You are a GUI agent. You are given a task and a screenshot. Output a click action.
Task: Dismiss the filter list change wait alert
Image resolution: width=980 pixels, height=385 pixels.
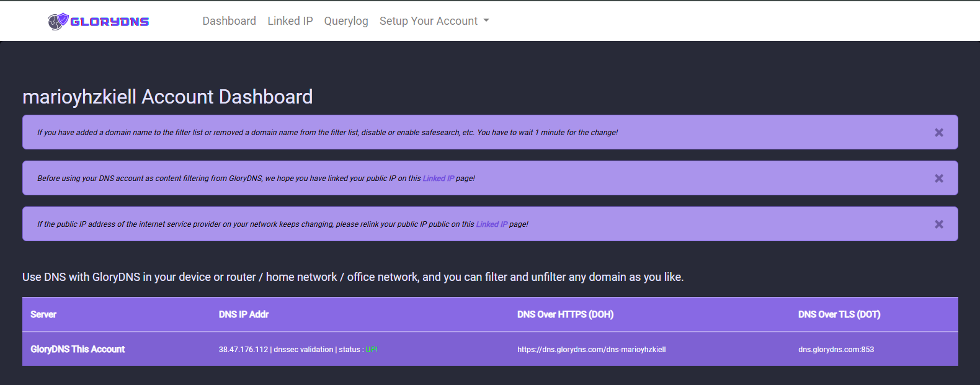939,133
